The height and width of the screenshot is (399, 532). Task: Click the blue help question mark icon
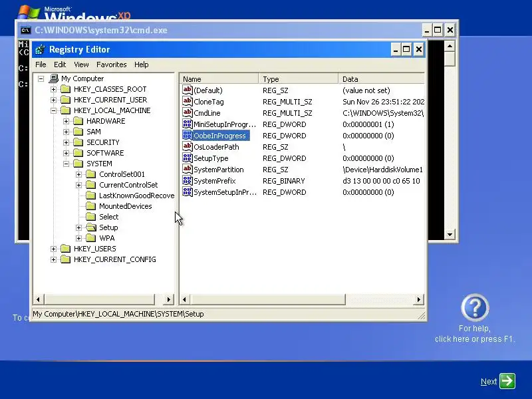475,308
